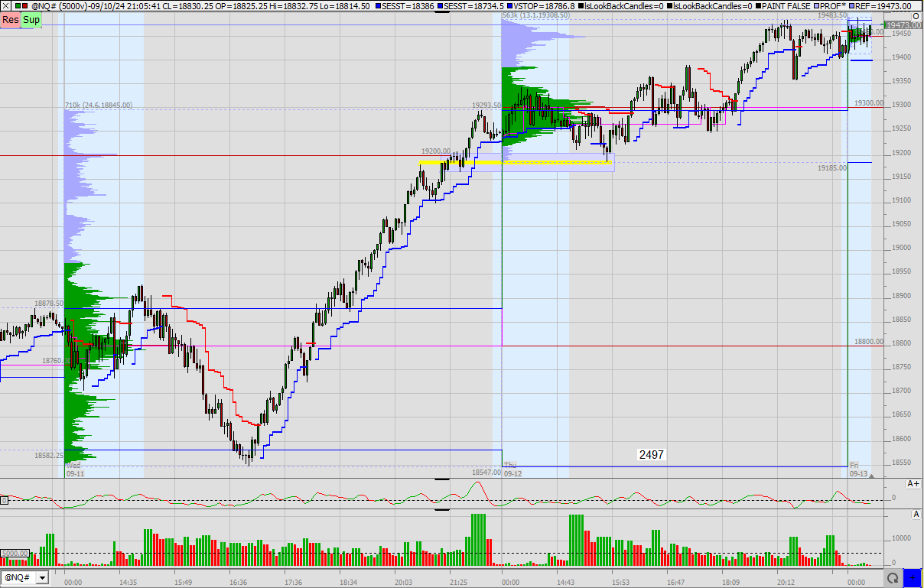Click the VSTOP=18786.8 legend label
This screenshot has width=924, height=588.
coord(543,5)
